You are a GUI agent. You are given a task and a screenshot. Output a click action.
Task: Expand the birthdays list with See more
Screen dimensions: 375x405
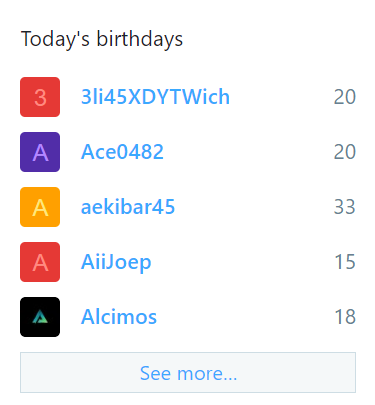(x=188, y=373)
